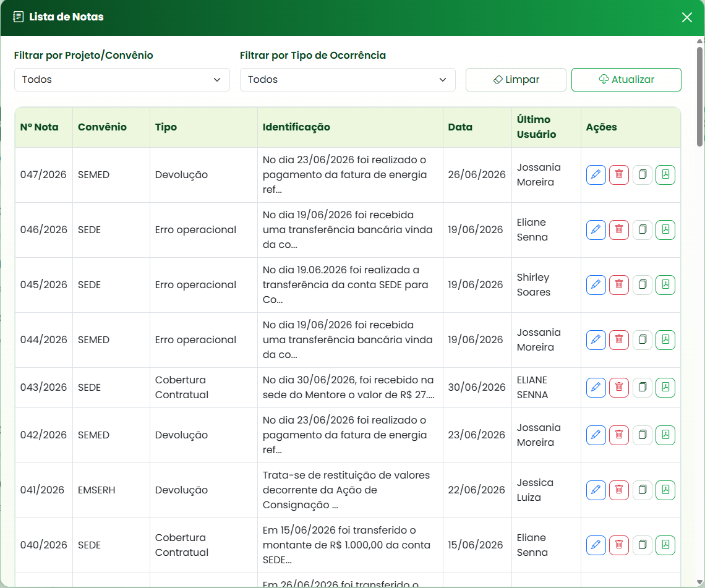Click user Shirley Soares cell
Screen dimensions: 705x588
click(x=546, y=285)
